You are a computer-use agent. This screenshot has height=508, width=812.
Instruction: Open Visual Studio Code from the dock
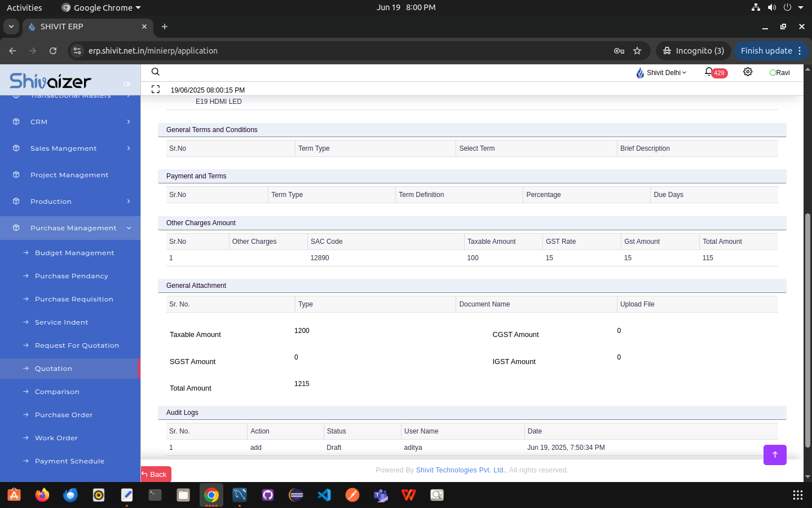[x=324, y=495]
